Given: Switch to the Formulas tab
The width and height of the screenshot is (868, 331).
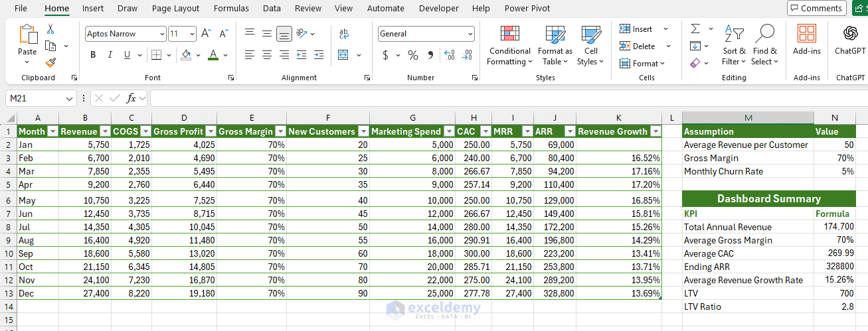Looking at the screenshot, I should point(231,9).
